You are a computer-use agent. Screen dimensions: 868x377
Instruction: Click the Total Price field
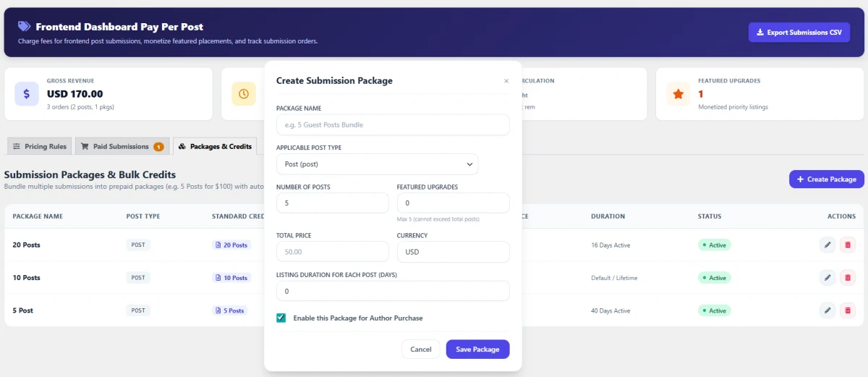pyautogui.click(x=333, y=252)
